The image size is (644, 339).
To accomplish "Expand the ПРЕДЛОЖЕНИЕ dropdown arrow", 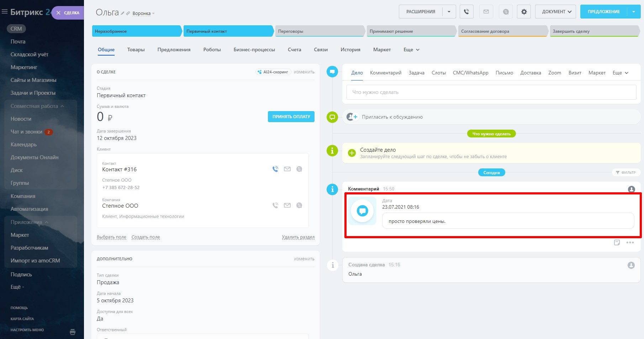I will [x=634, y=12].
